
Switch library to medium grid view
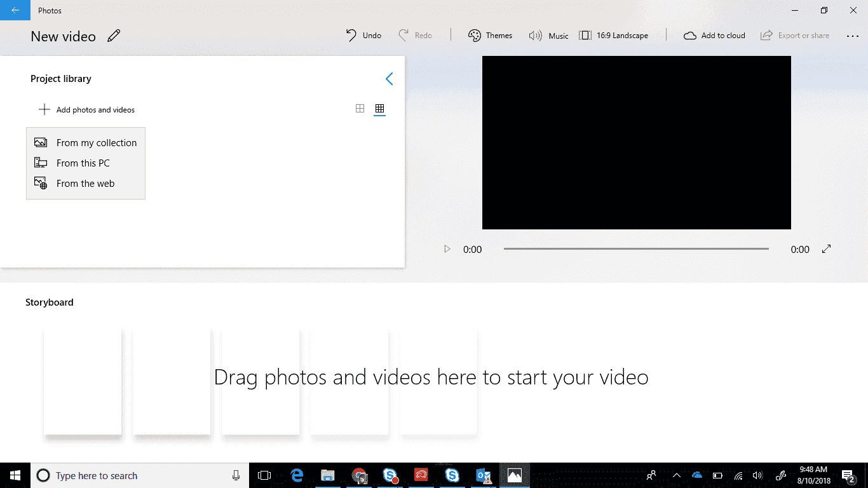(360, 109)
